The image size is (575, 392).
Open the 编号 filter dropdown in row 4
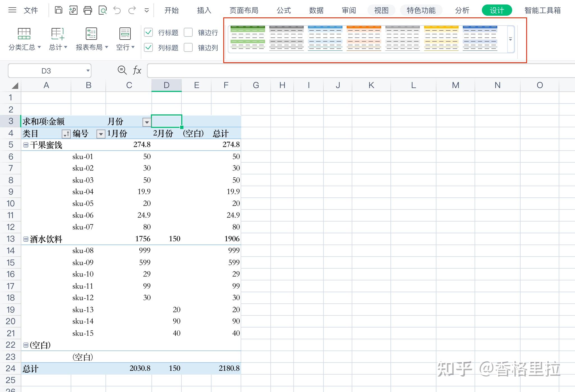pyautogui.click(x=100, y=134)
